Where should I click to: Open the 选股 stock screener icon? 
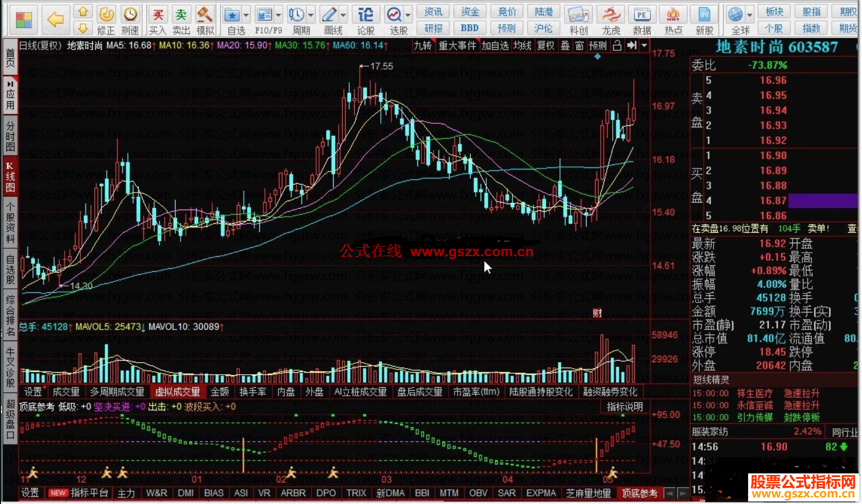tap(395, 20)
